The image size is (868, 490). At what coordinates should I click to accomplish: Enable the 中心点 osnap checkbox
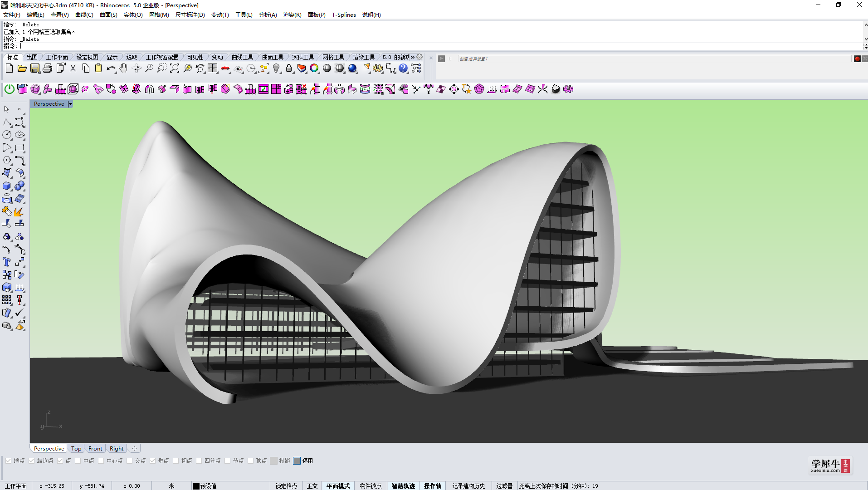pyautogui.click(x=101, y=461)
